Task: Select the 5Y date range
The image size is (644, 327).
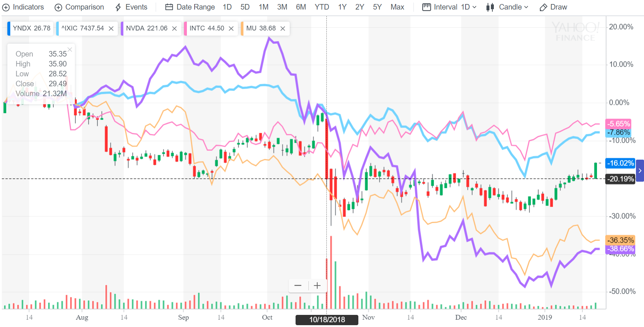Action: click(x=377, y=7)
